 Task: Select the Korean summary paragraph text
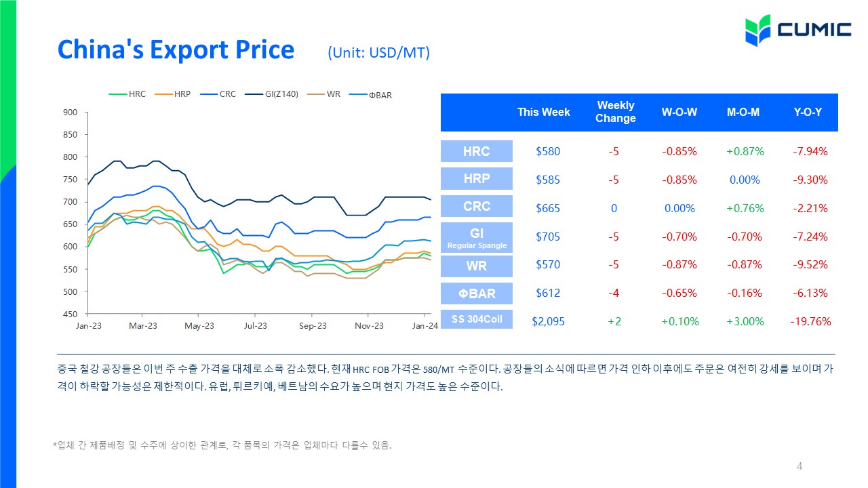coord(446,380)
